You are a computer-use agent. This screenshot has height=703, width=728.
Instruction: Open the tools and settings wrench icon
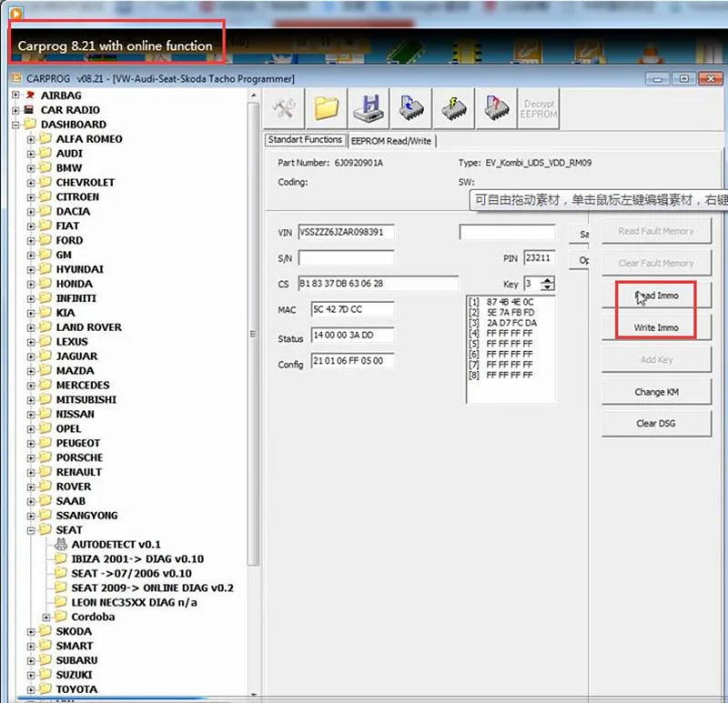(284, 108)
